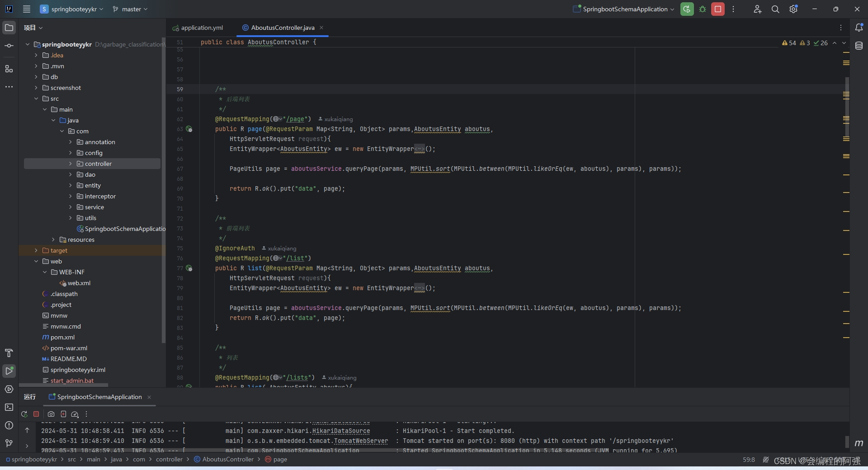Open the Terminal tool window
Screen dimensions: 868x470
click(x=9, y=407)
